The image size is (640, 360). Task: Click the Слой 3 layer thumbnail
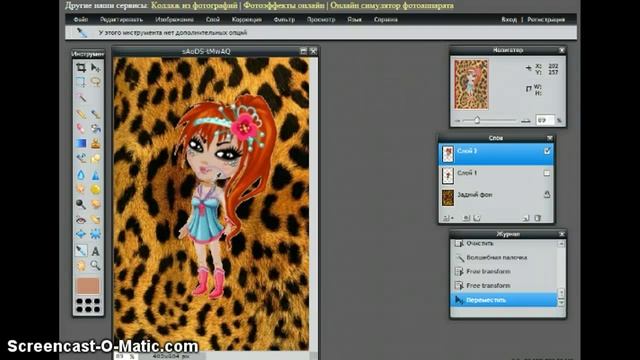[x=448, y=154]
